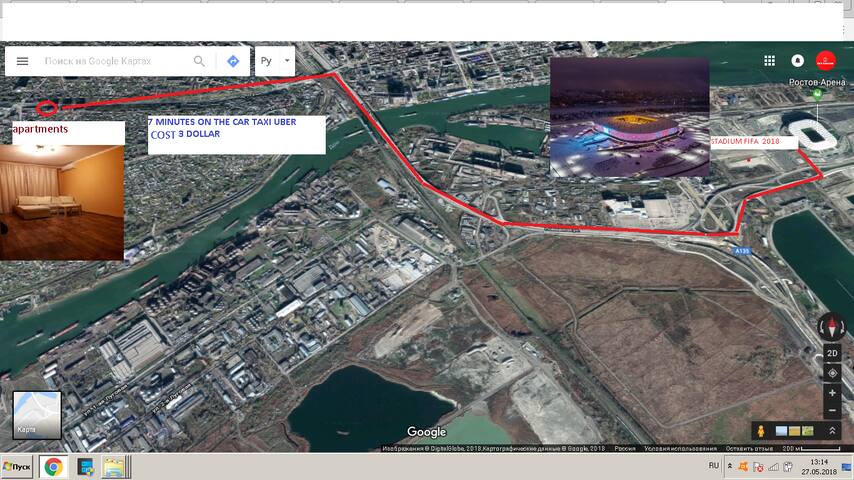Zoom out with the minus button

pyautogui.click(x=832, y=410)
